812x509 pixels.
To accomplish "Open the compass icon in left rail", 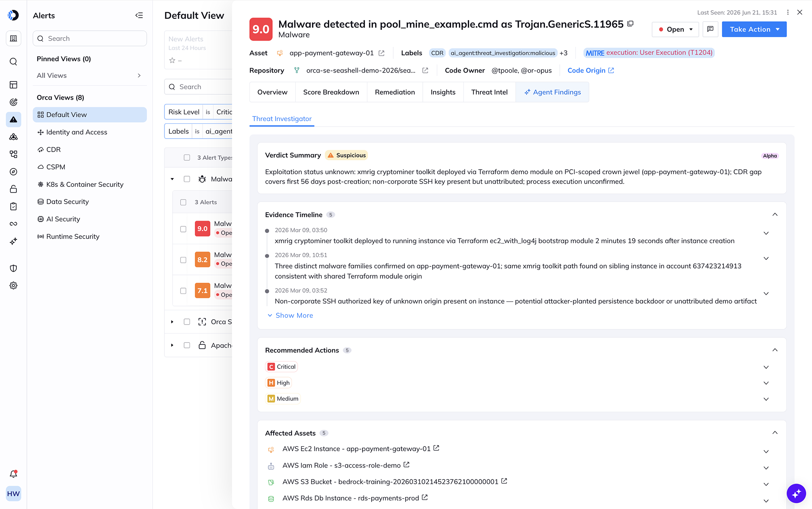I will coord(13,172).
